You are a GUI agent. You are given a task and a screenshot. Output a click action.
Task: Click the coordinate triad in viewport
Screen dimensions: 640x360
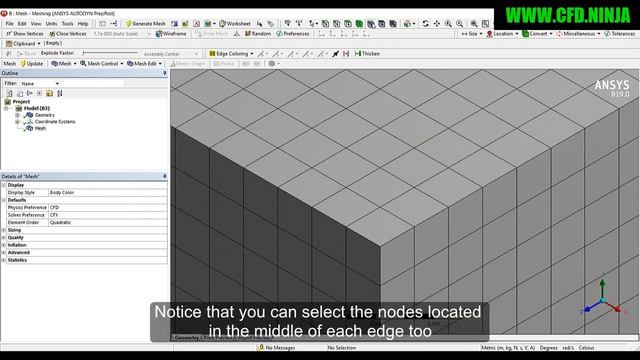click(x=602, y=299)
